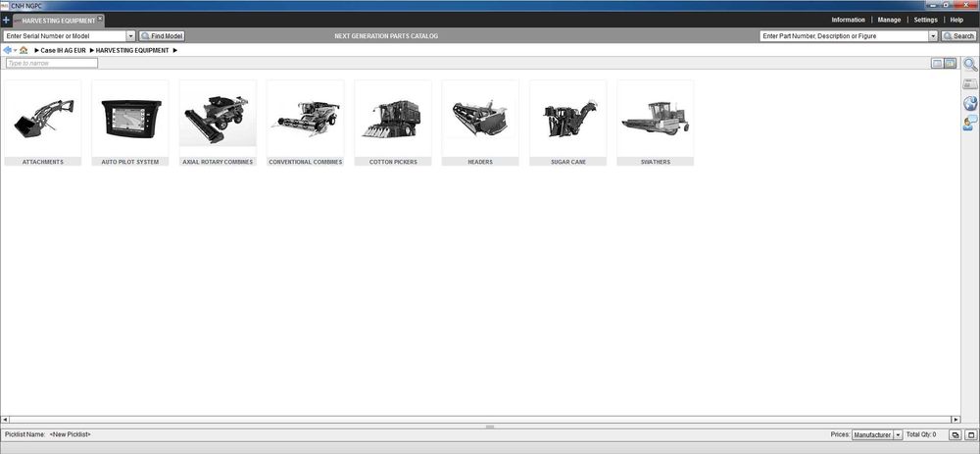
Task: Switch to the thumbnail view layout icon
Action: [x=950, y=63]
